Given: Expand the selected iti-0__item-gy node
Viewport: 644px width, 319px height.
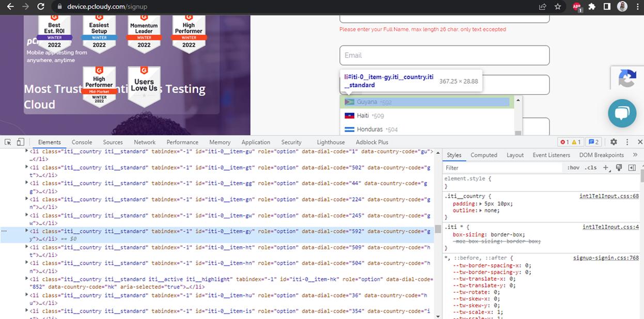Looking at the screenshot, I should [27, 231].
